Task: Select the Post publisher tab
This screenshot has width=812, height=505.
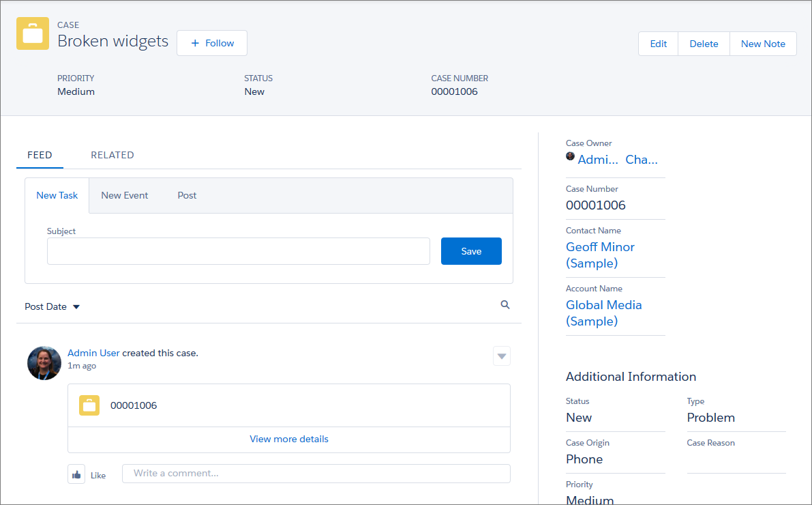Action: [x=187, y=195]
